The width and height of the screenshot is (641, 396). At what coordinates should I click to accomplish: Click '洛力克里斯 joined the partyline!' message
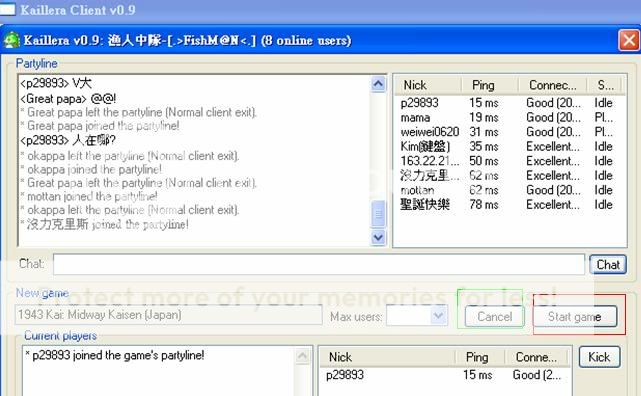(104, 224)
